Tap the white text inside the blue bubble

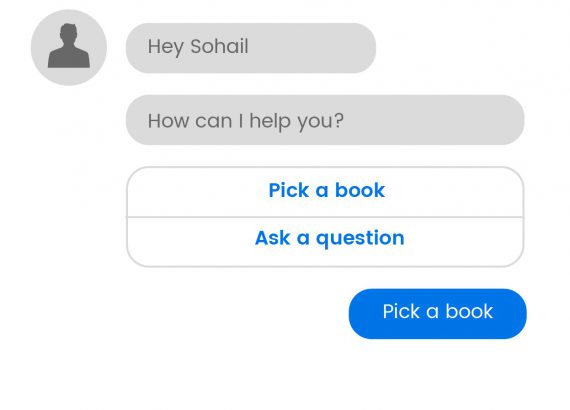tap(438, 311)
